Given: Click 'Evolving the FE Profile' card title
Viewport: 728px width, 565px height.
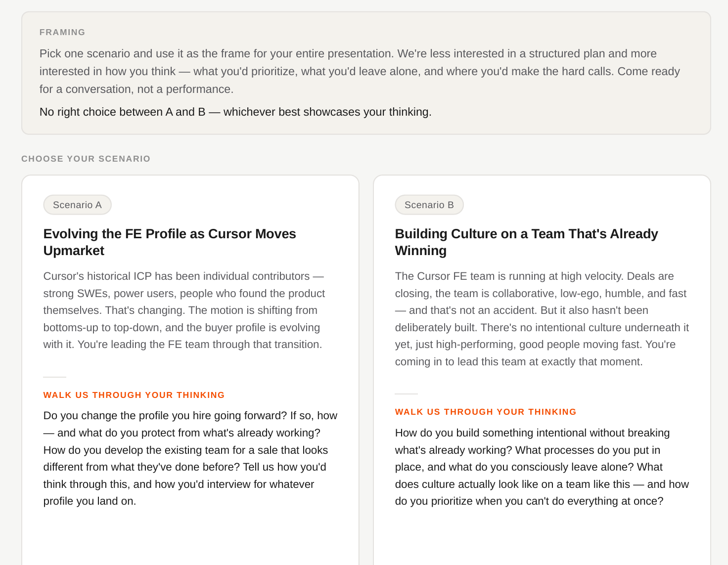Looking at the screenshot, I should tap(170, 242).
